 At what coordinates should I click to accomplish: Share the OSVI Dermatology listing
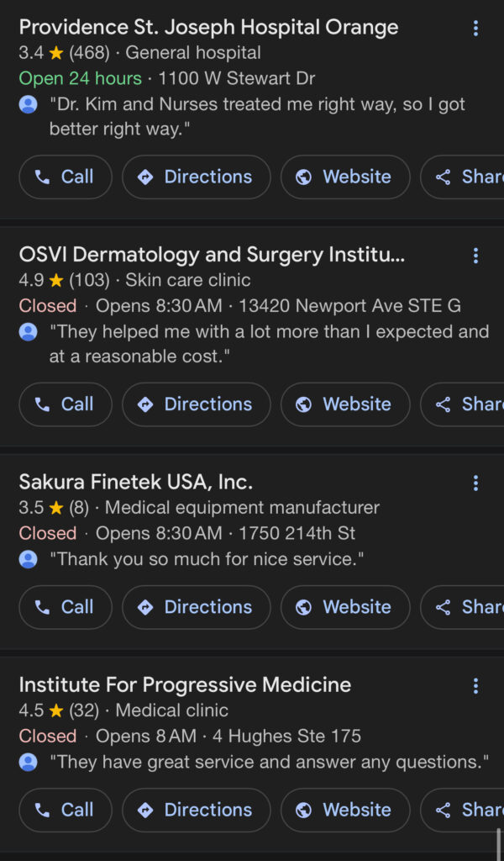[x=467, y=404]
